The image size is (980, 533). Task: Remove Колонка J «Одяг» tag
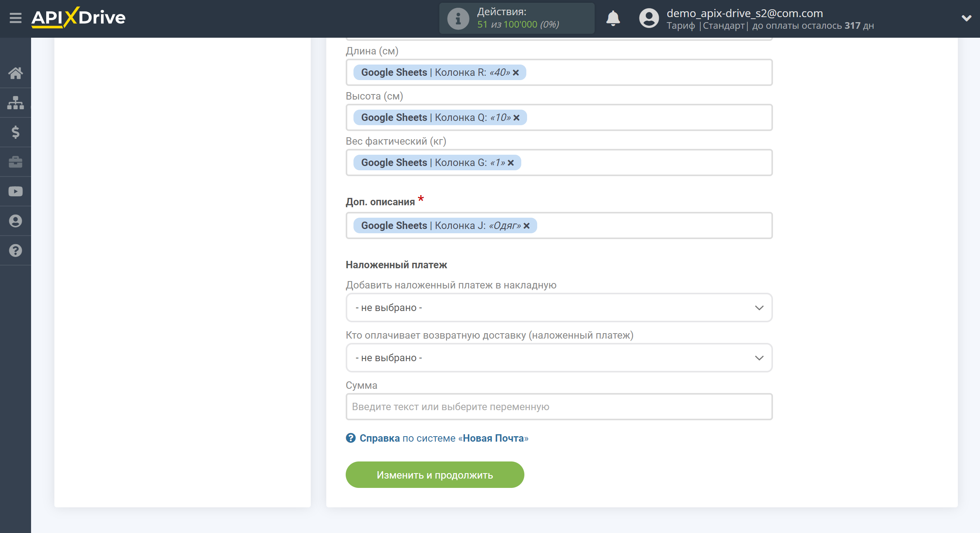pyautogui.click(x=527, y=226)
